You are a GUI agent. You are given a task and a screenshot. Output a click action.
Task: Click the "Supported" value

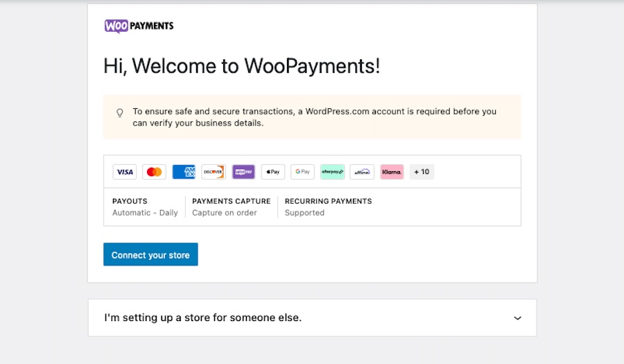(304, 213)
